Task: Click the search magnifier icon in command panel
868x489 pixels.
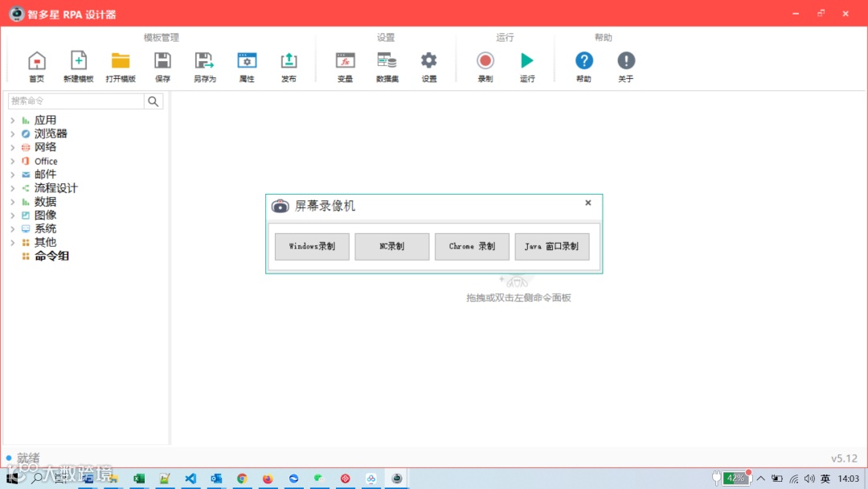Action: pyautogui.click(x=154, y=101)
